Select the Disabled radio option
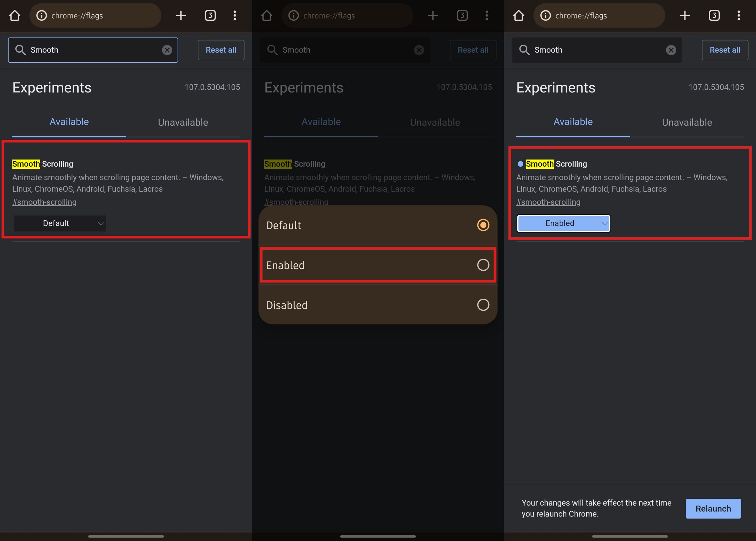Image resolution: width=756 pixels, height=541 pixels. pos(483,305)
